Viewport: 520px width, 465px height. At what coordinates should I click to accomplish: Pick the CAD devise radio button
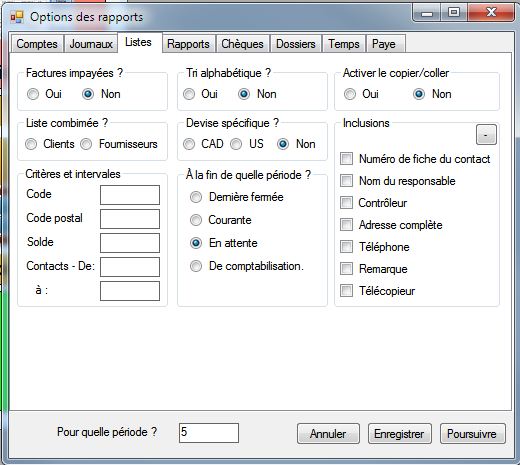[x=189, y=144]
